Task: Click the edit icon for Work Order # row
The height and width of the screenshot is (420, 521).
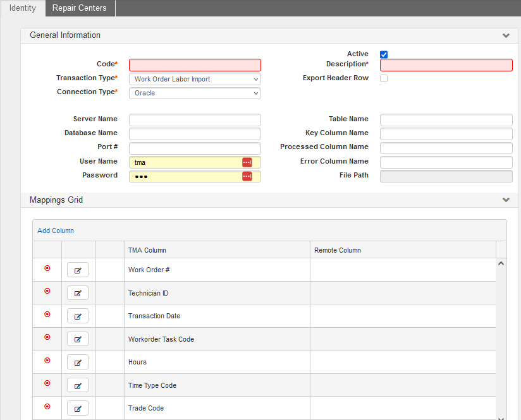Action: click(x=78, y=270)
